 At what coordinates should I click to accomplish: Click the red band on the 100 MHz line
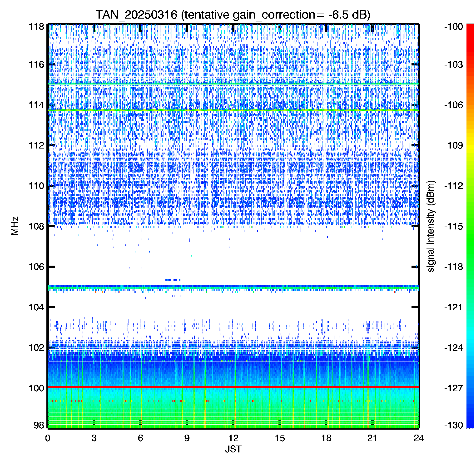pyautogui.click(x=233, y=387)
